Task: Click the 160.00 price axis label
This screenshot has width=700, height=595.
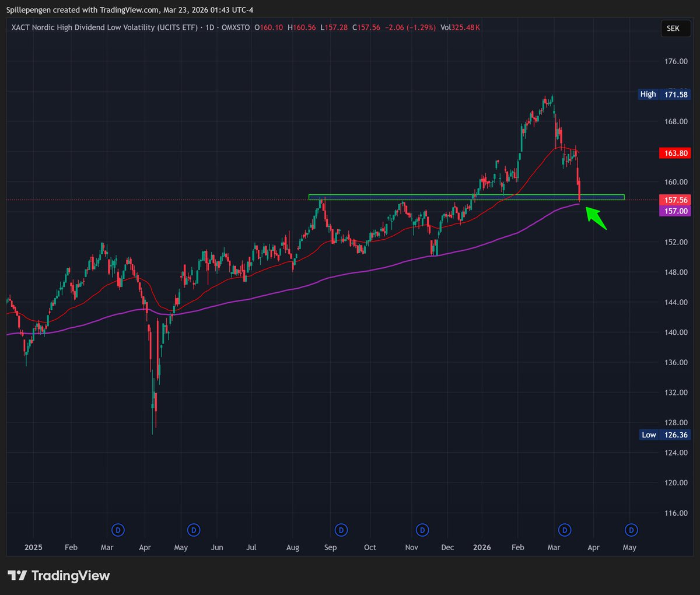Action: point(675,182)
